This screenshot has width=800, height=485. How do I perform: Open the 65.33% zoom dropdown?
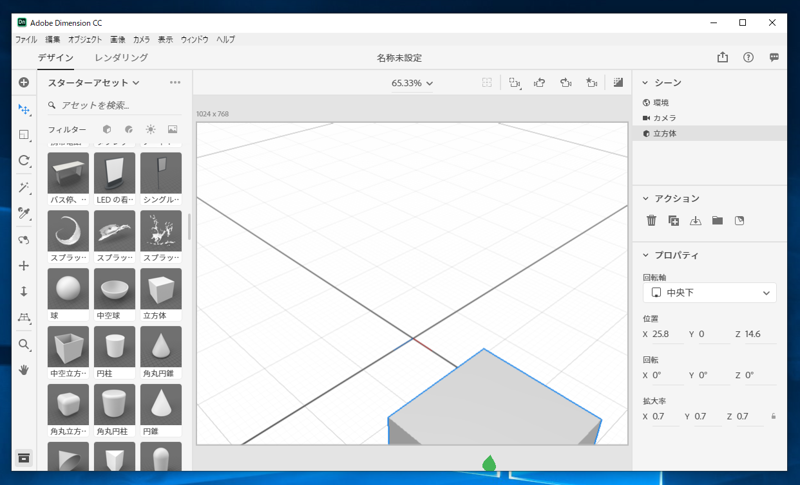pos(412,83)
